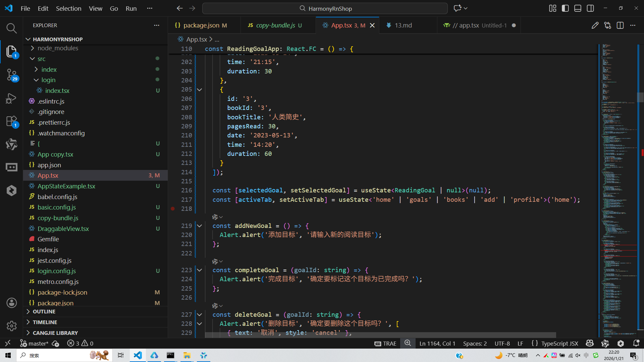Open the Search view in activity bar
Screen dimensions: 644x362
(x=11, y=28)
